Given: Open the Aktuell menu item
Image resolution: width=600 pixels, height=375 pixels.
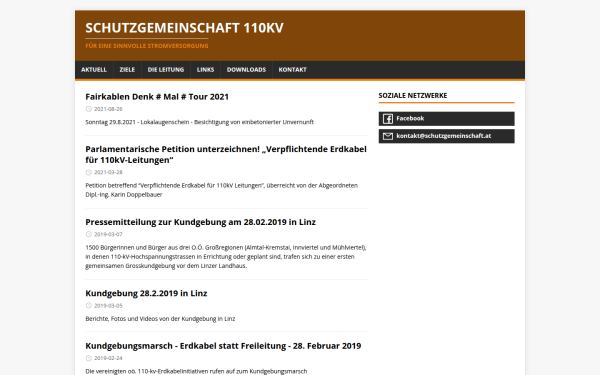Looking at the screenshot, I should [x=94, y=70].
